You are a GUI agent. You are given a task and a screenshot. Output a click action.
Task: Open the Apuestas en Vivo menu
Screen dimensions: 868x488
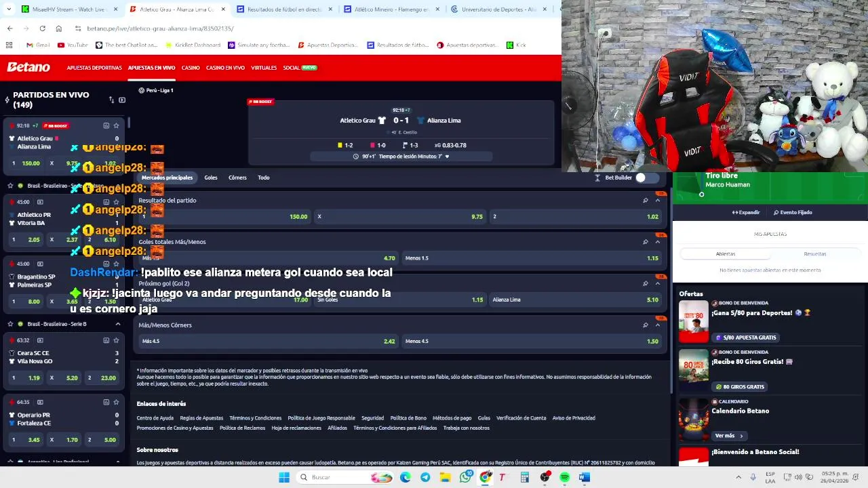[x=151, y=68]
